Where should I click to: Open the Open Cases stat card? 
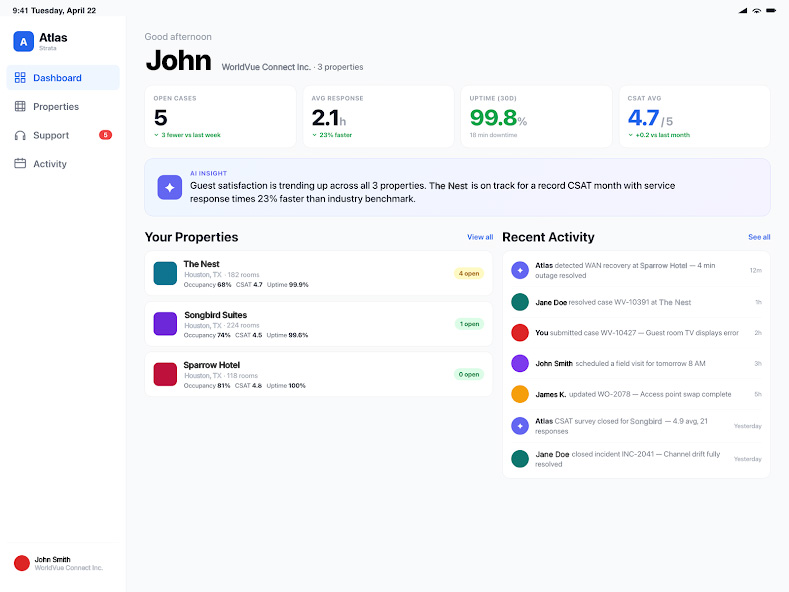click(220, 116)
